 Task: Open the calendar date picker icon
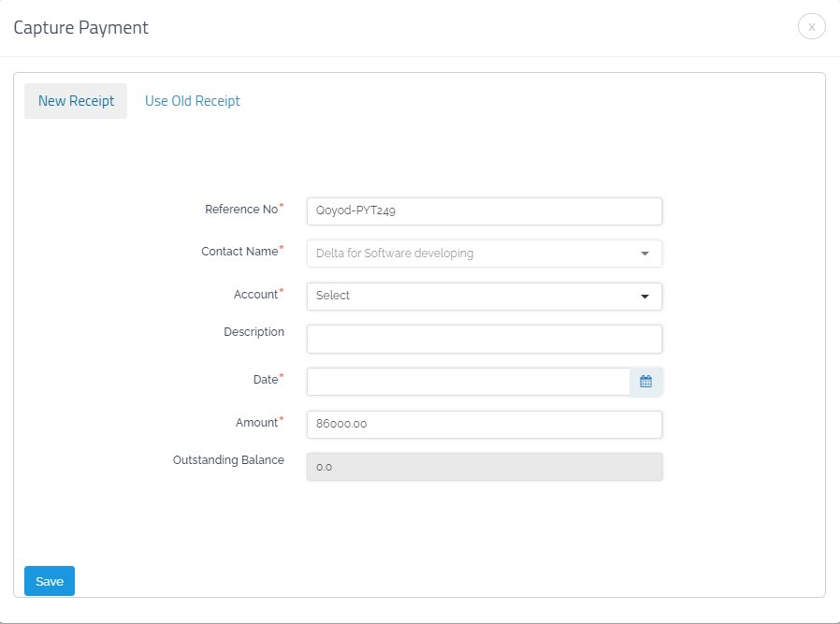click(645, 382)
